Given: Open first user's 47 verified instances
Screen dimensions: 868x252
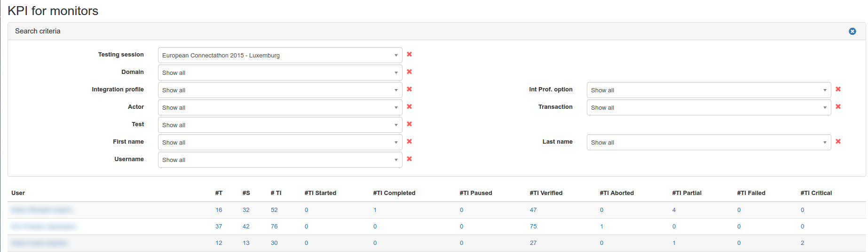Looking at the screenshot, I should pyautogui.click(x=533, y=210).
